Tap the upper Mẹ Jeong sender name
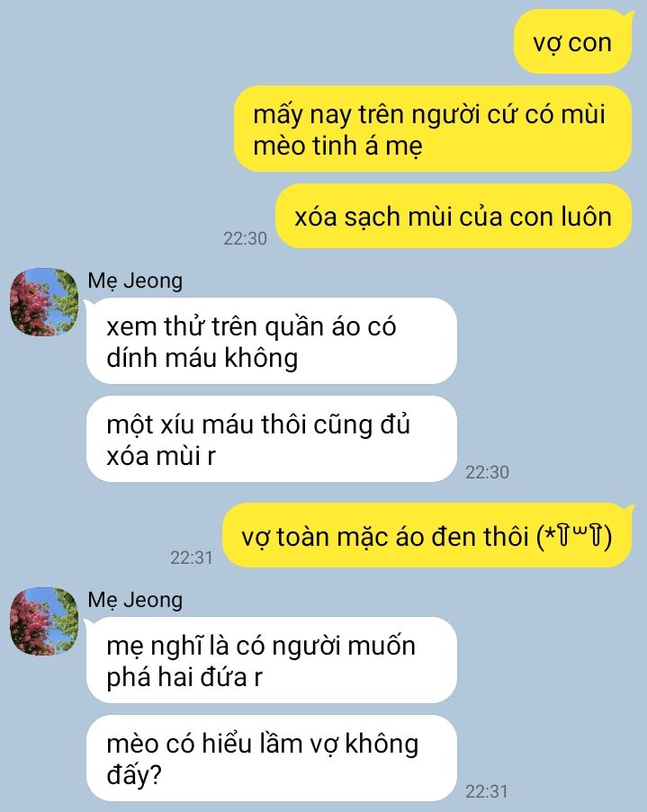The height and width of the screenshot is (812, 647). pos(135,281)
